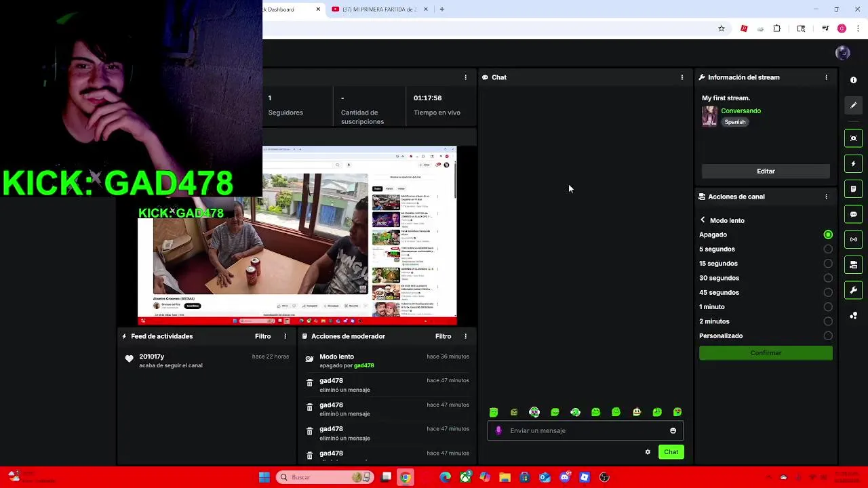Click follower name 201017y
This screenshot has width=868, height=488.
click(151, 357)
